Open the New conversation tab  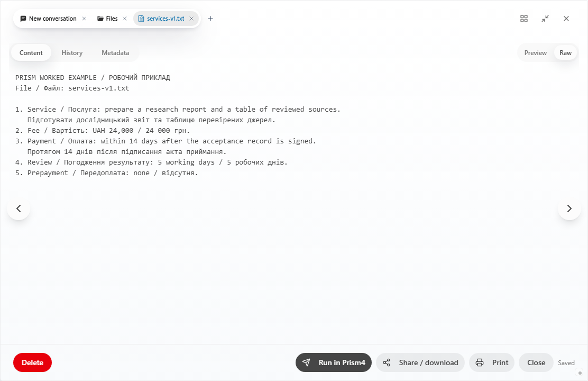[52, 19]
